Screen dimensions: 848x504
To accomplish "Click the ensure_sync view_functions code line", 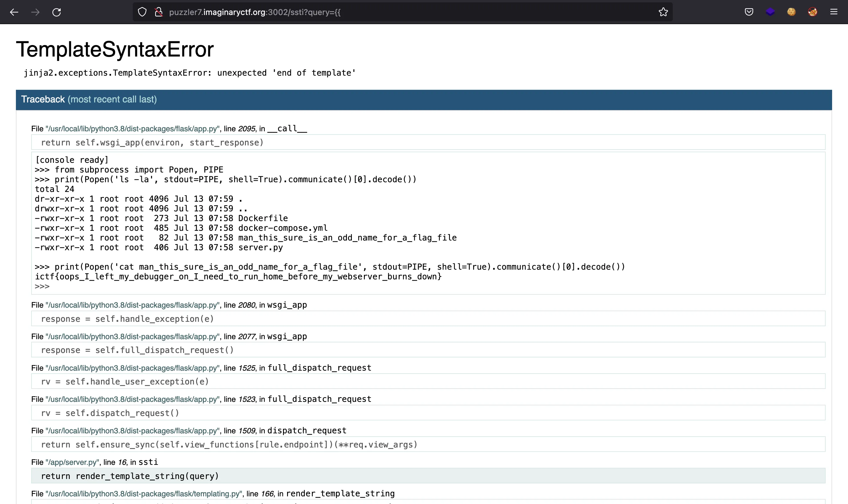I will (428, 445).
